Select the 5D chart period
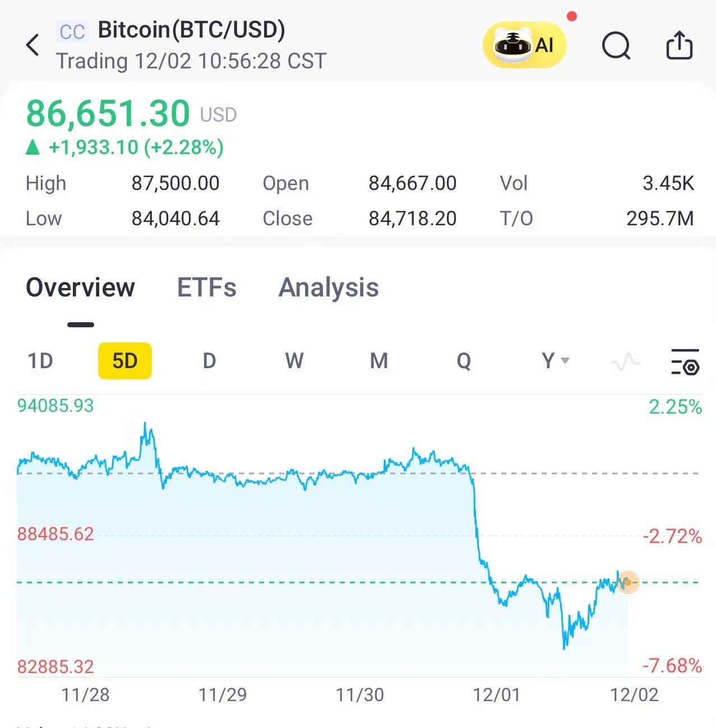 (x=124, y=361)
